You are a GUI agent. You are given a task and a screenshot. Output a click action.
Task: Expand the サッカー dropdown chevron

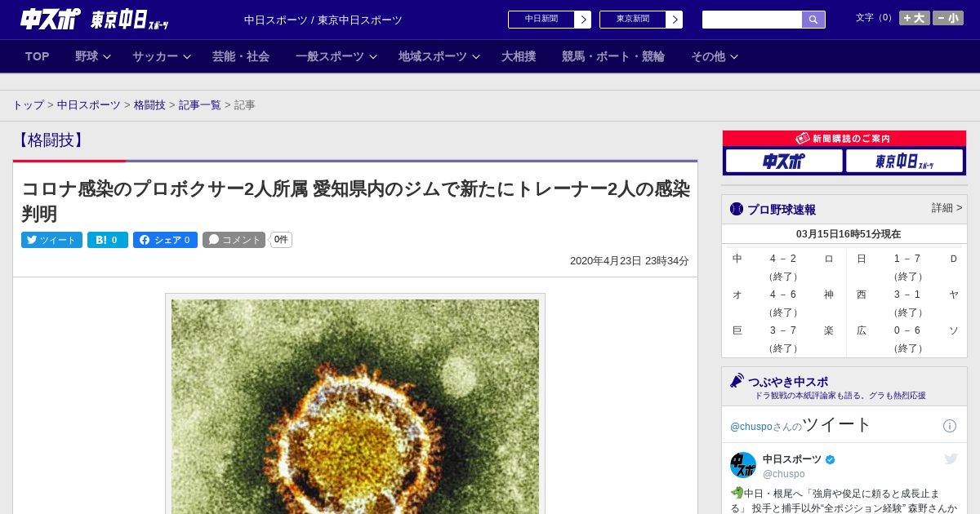tap(187, 57)
